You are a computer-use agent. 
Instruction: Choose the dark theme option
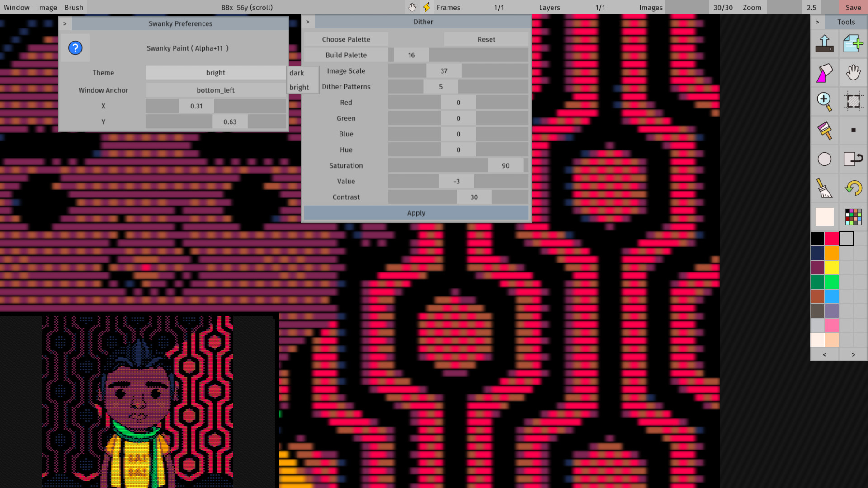[x=297, y=73]
